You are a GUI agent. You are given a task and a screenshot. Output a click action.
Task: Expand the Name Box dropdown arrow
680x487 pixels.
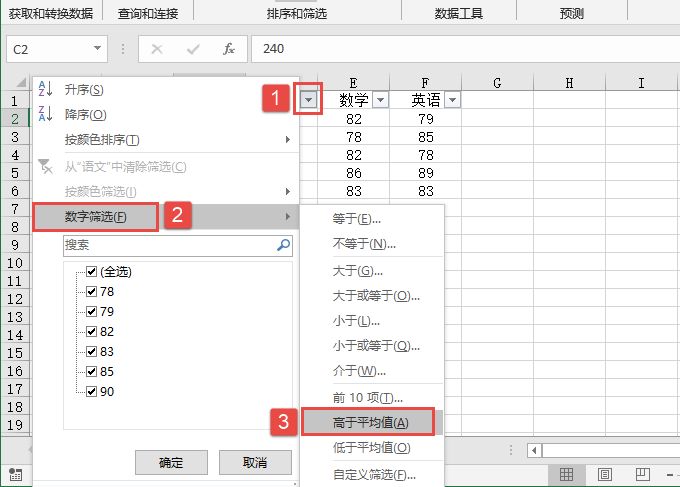(x=97, y=48)
